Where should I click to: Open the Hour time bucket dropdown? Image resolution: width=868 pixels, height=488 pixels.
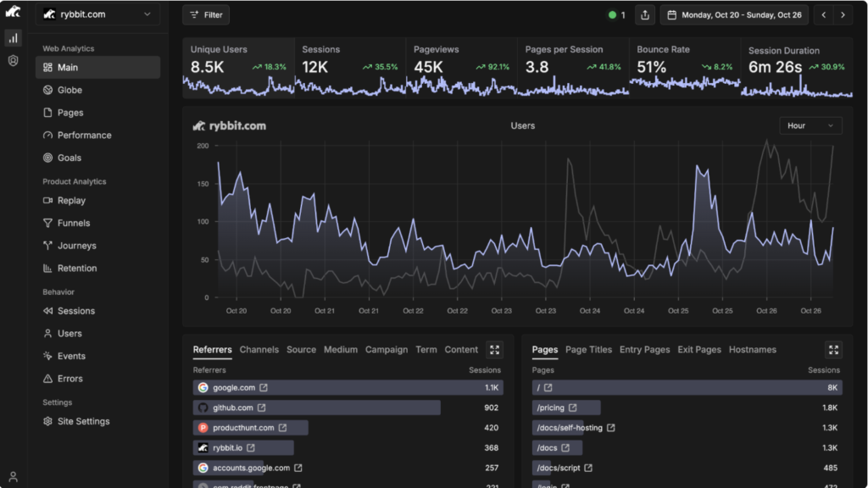810,125
